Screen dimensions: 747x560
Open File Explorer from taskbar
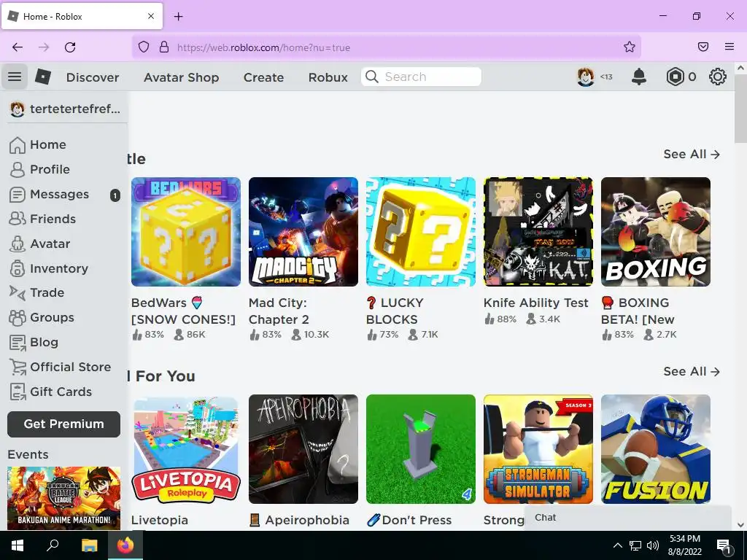[89, 545]
